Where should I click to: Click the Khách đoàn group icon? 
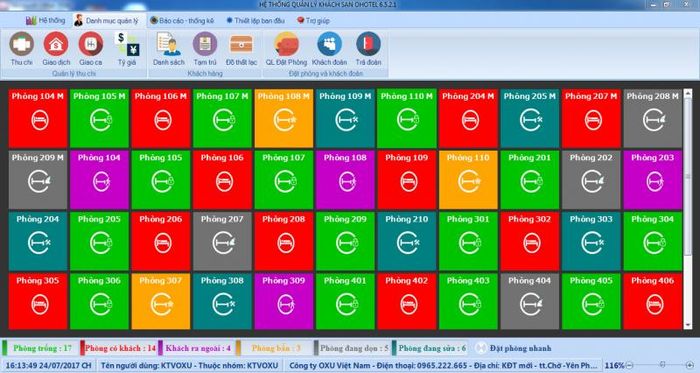coord(329,49)
